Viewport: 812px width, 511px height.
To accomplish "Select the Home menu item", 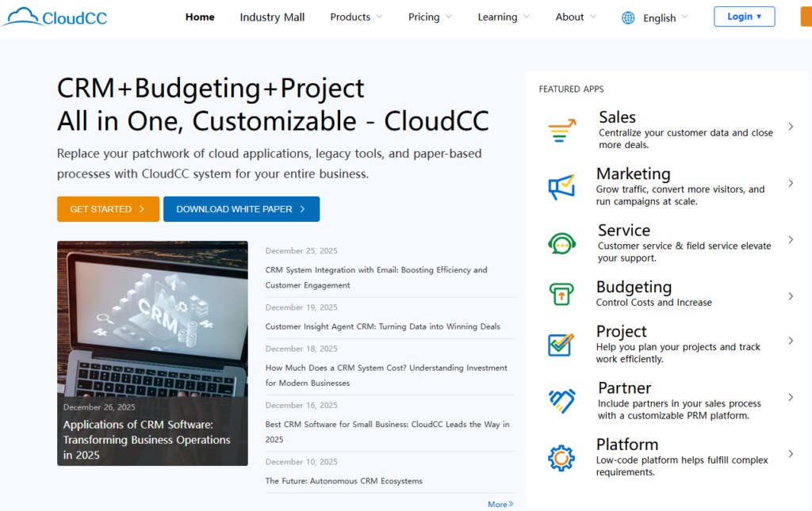I will pyautogui.click(x=200, y=17).
